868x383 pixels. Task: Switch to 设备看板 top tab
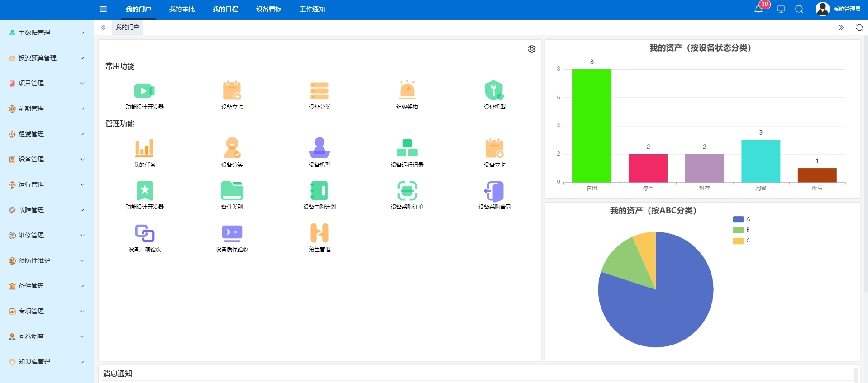269,9
